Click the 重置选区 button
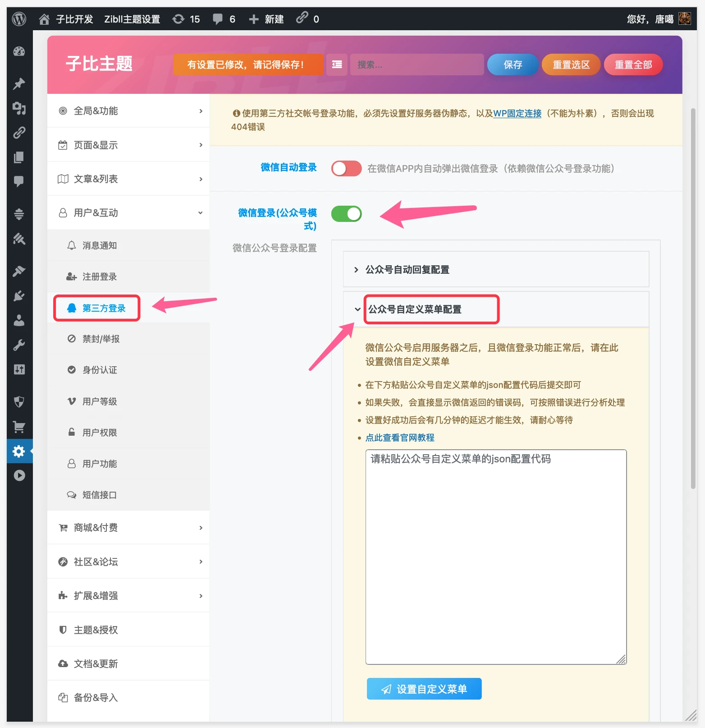The height and width of the screenshot is (728, 705). coord(571,65)
